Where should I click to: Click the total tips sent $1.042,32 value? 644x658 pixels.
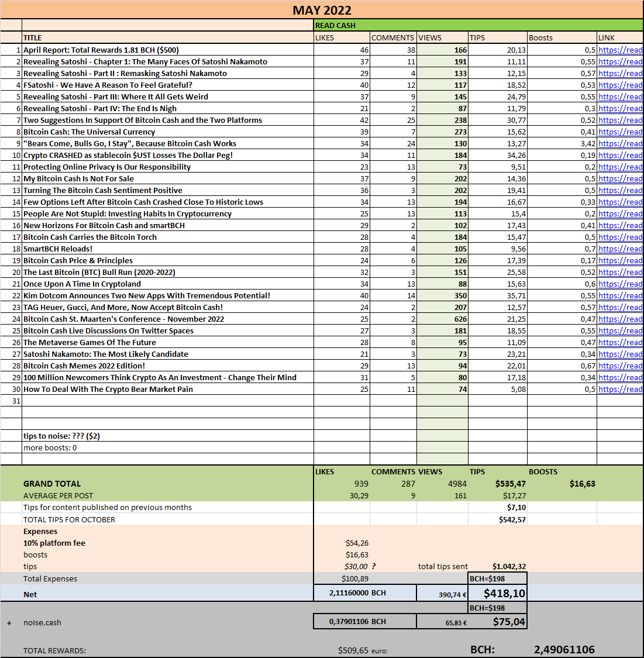509,567
